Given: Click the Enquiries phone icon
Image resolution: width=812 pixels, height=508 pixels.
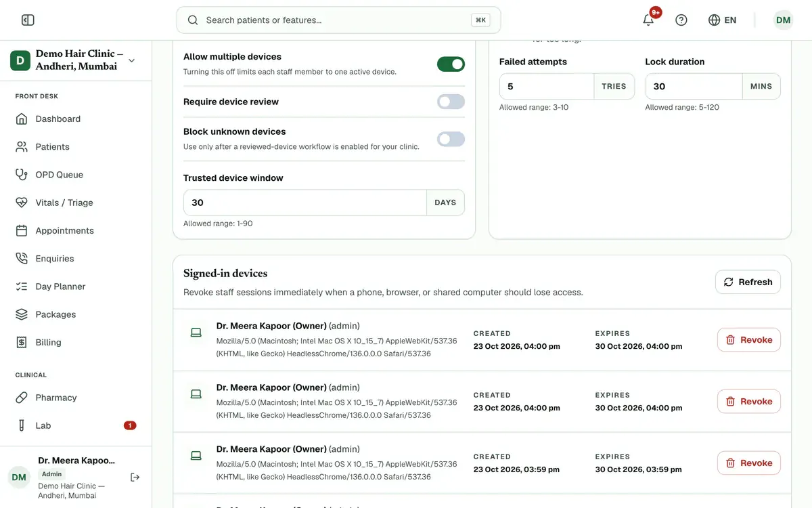Looking at the screenshot, I should (x=22, y=259).
